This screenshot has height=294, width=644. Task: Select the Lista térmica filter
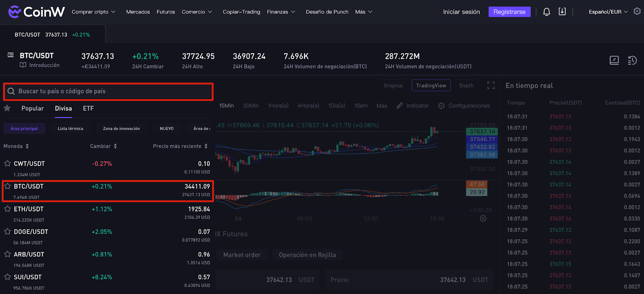point(70,128)
